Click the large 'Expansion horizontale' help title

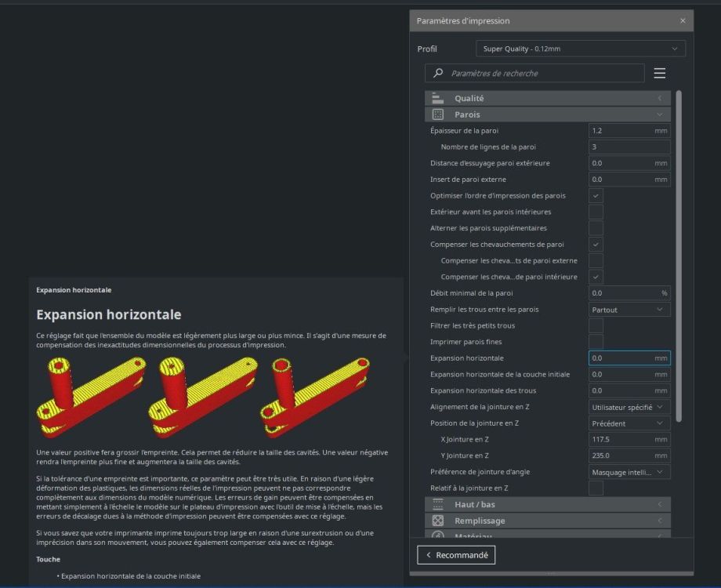[108, 314]
